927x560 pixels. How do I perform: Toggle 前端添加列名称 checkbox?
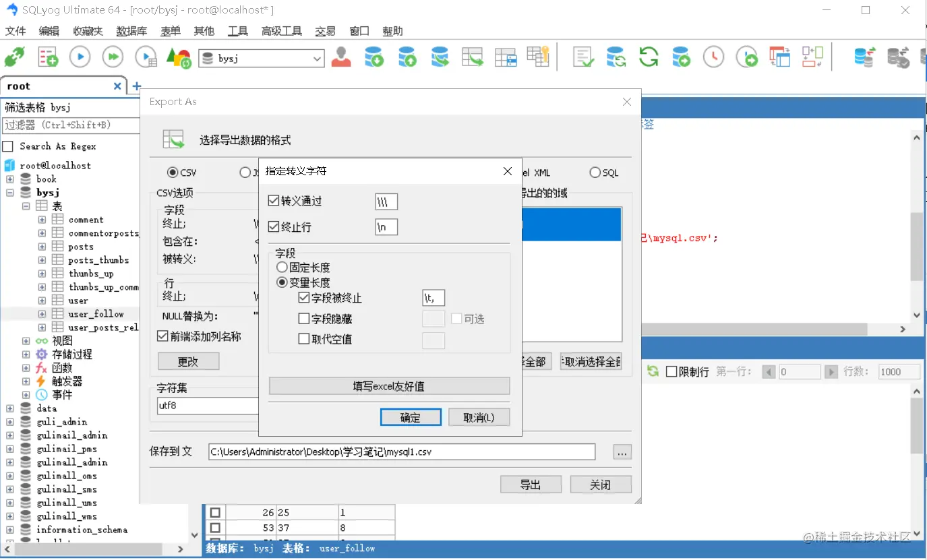162,336
